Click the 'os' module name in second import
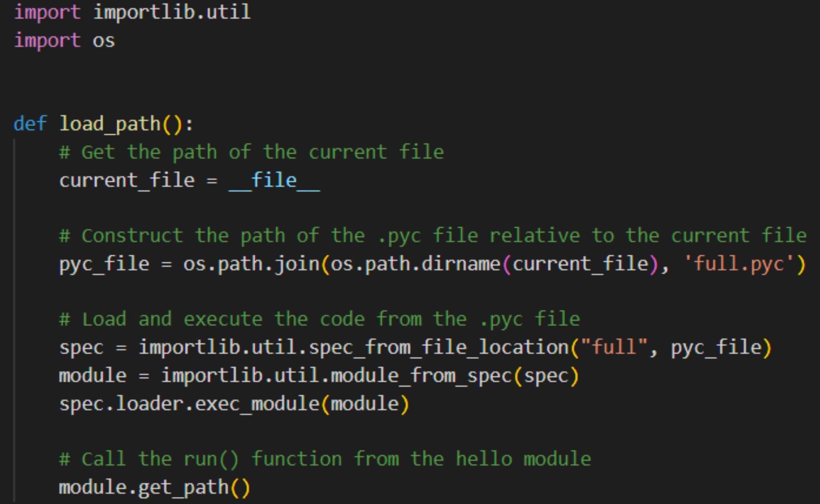This screenshot has width=820, height=504. pyautogui.click(x=104, y=41)
